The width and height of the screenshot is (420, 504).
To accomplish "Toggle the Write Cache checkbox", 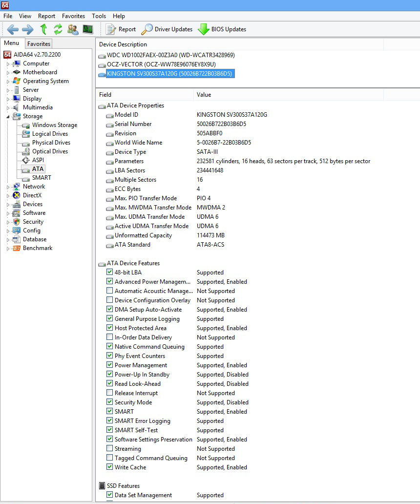I will click(x=109, y=467).
